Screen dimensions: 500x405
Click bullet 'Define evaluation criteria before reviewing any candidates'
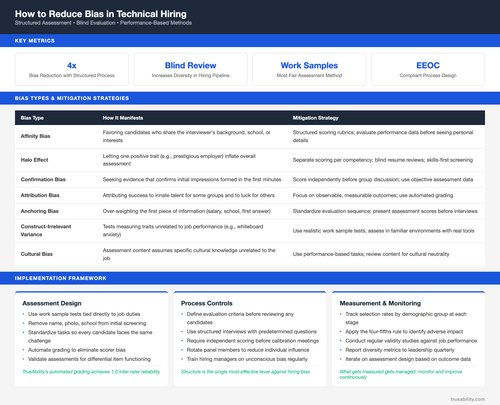(x=240, y=318)
